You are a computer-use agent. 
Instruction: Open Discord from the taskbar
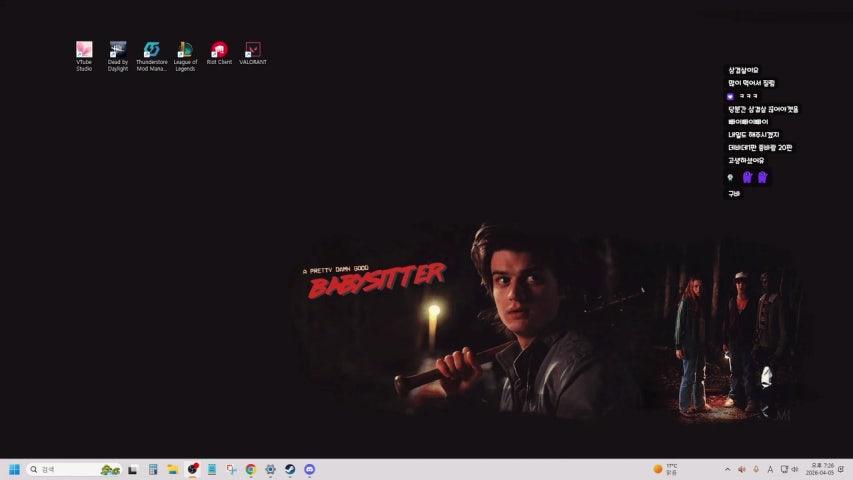click(x=309, y=469)
